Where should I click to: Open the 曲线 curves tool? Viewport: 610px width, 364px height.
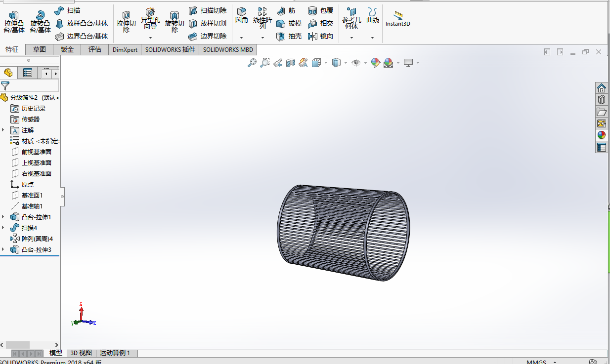373,16
